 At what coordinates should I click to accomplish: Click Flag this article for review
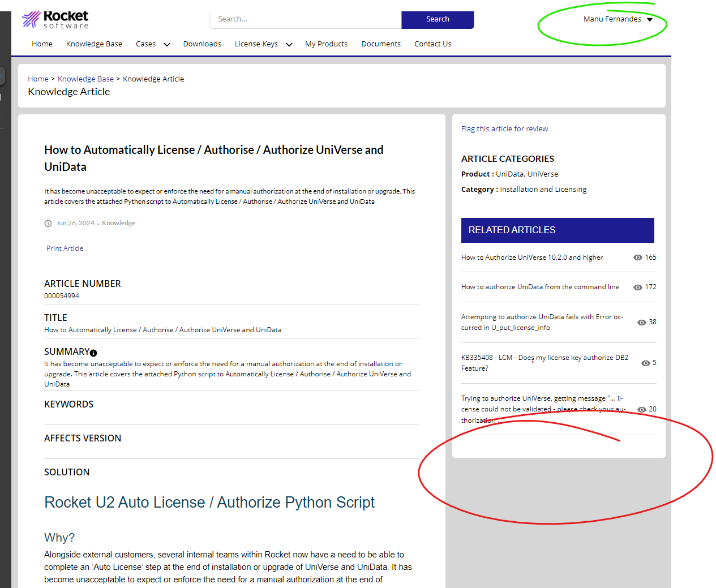click(504, 128)
